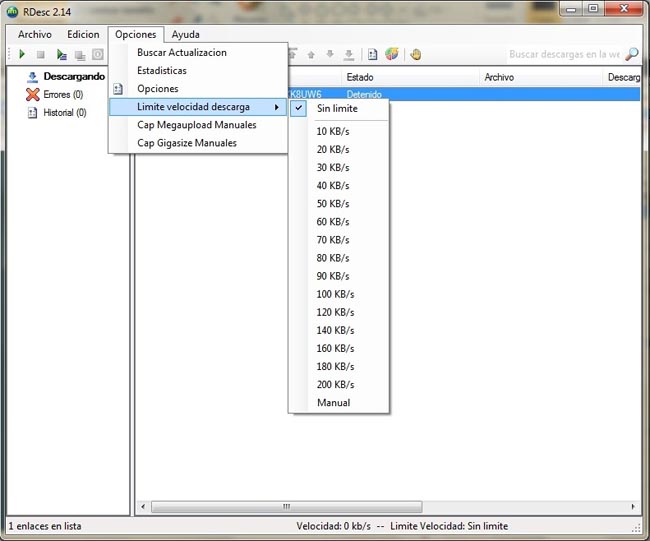Click the move down arrow toolbar icon
This screenshot has height=541, width=650.
coord(330,54)
